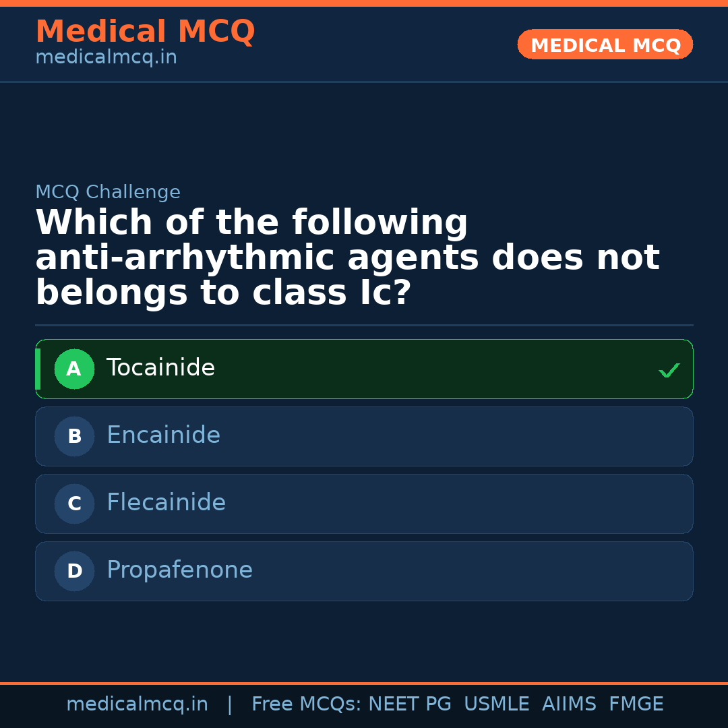
Task: Click the Medical MCQ title logo
Action: pos(145,32)
